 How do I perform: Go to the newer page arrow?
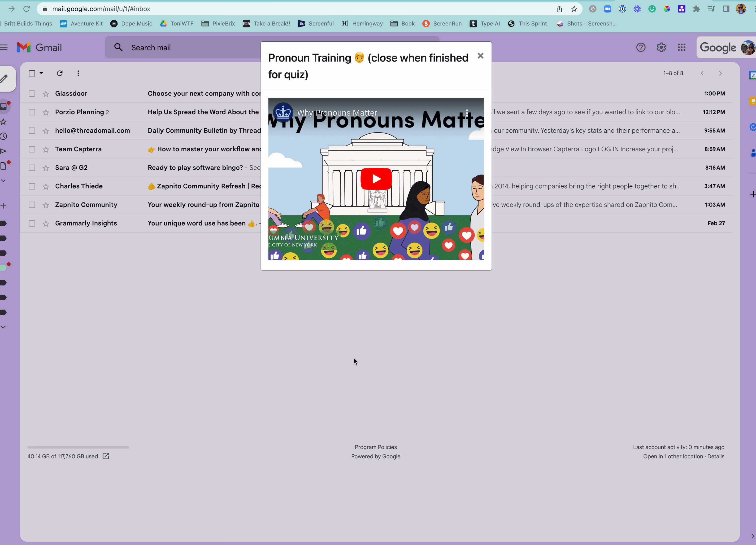point(702,73)
